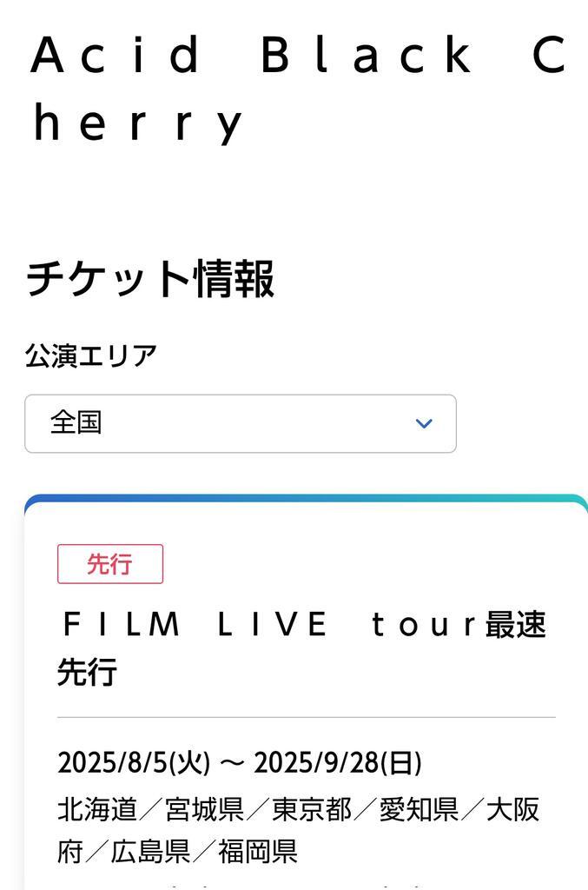Click 愛知県 in the venue prefecture list
The width and height of the screenshot is (588, 890).
click(x=419, y=809)
